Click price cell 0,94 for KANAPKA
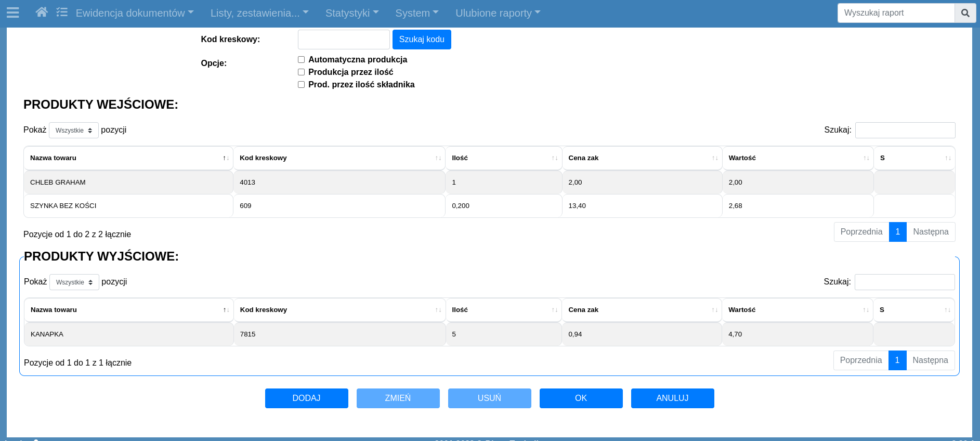 [642, 334]
